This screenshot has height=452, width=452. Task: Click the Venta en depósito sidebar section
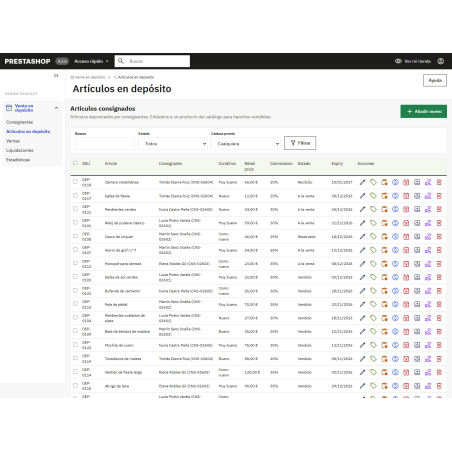32,108
